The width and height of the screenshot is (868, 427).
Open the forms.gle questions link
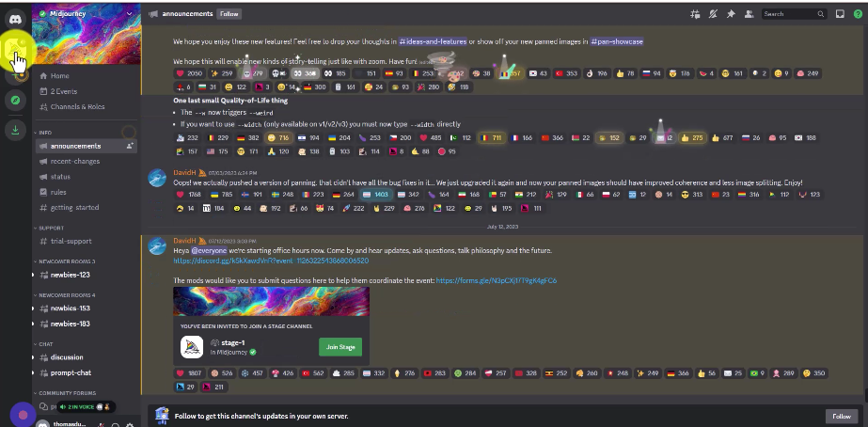point(496,281)
